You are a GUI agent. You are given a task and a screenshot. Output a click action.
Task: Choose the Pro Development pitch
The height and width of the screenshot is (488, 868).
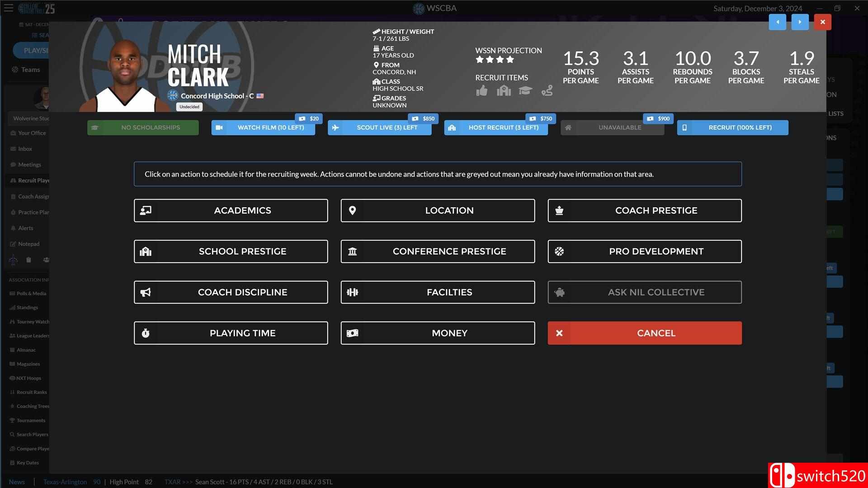click(645, 251)
